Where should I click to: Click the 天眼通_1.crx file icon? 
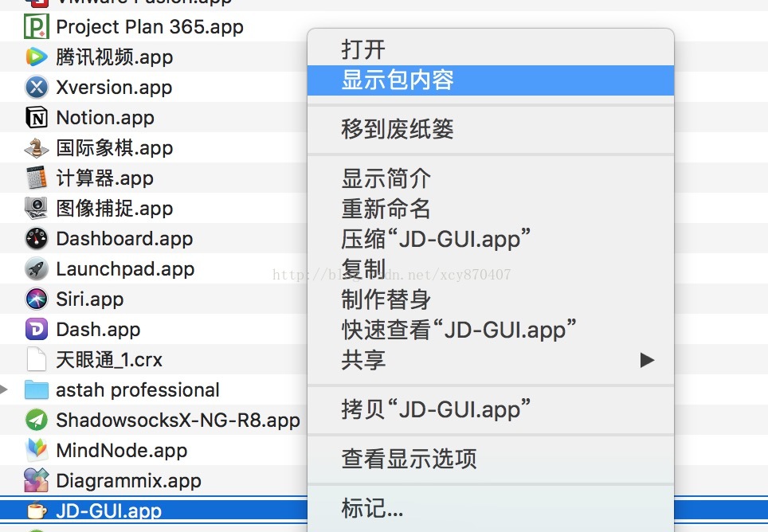click(x=36, y=359)
